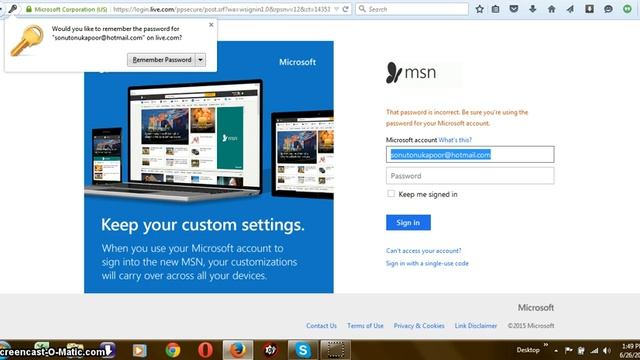Viewport: 640px width, 360px height.
Task: Click the browser Search box
Action: point(412,9)
